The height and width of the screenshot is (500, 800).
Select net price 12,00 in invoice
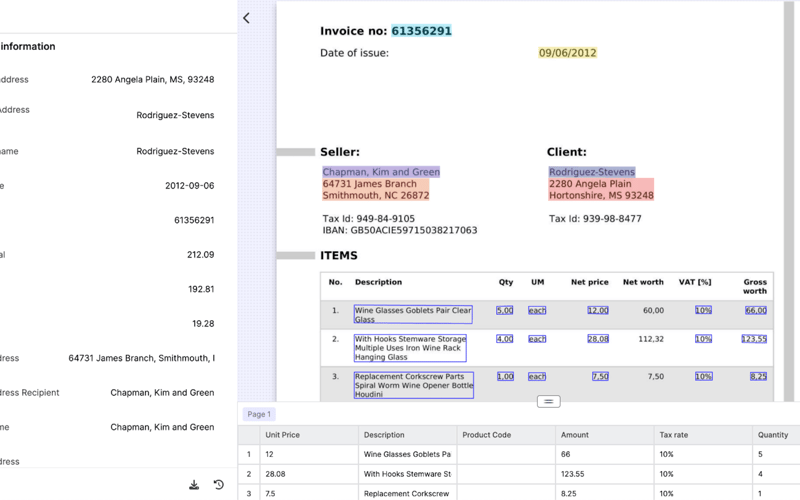(x=597, y=310)
